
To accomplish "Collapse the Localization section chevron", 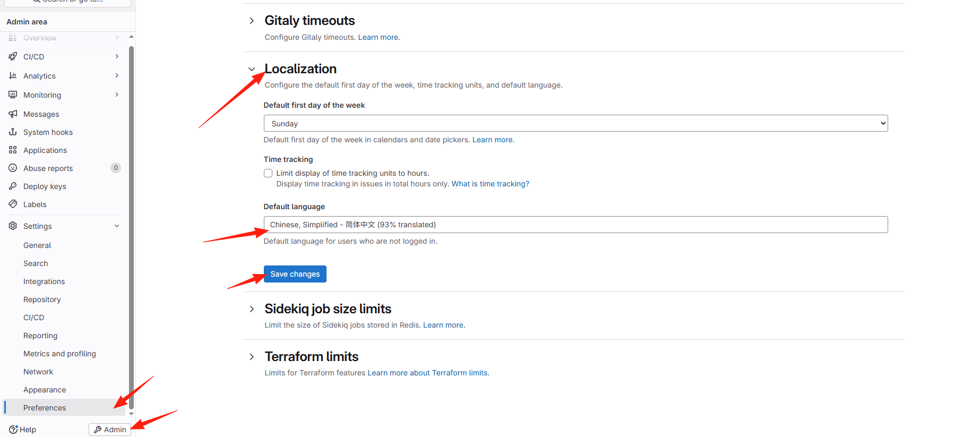I will click(252, 69).
